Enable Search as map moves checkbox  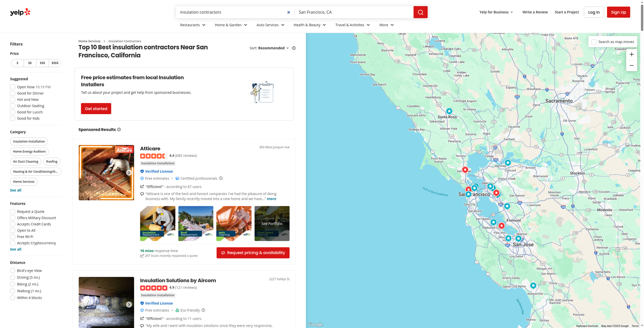[594, 42]
